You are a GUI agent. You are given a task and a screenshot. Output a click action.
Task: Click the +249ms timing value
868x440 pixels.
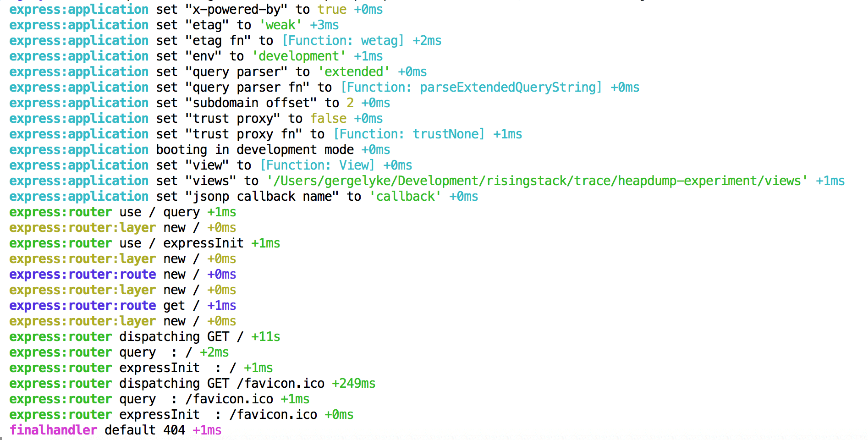coord(354,384)
